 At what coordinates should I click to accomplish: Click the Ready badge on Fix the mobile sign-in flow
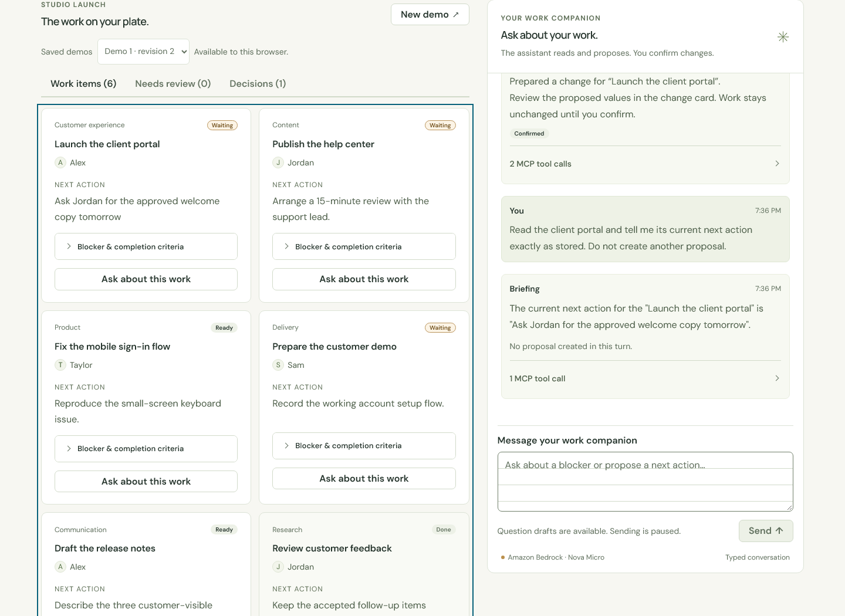click(224, 328)
